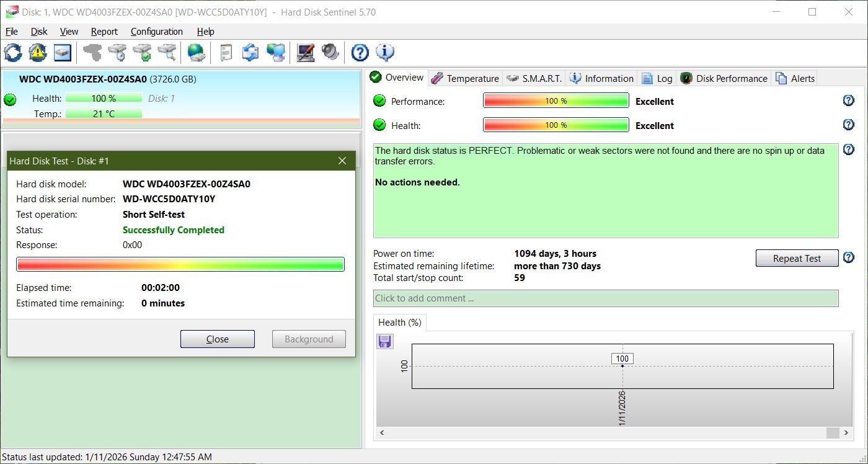This screenshot has height=464, width=868.
Task: Click the self-test progress bar in dialog
Action: pos(180,265)
